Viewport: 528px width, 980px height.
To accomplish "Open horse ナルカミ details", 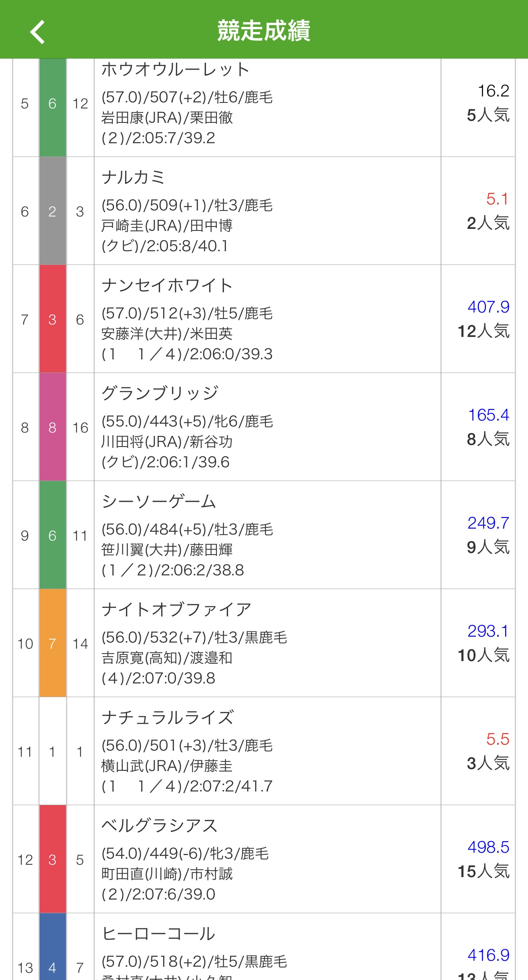I will (x=133, y=177).
